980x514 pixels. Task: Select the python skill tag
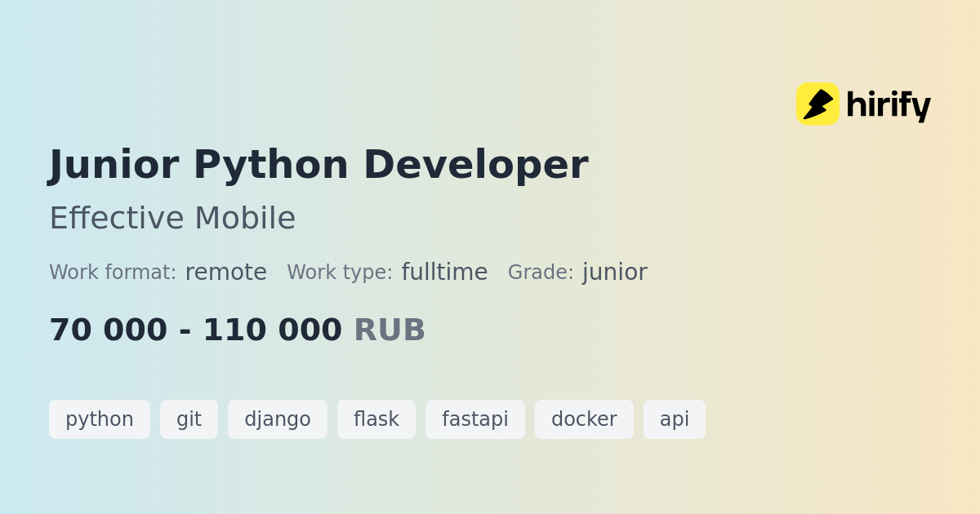(x=100, y=419)
